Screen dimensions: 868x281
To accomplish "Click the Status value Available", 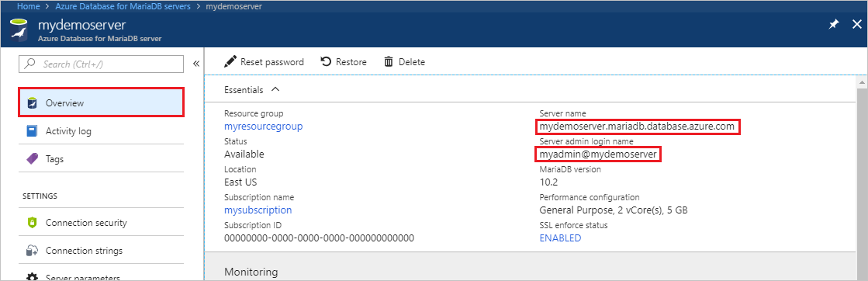I will click(244, 154).
